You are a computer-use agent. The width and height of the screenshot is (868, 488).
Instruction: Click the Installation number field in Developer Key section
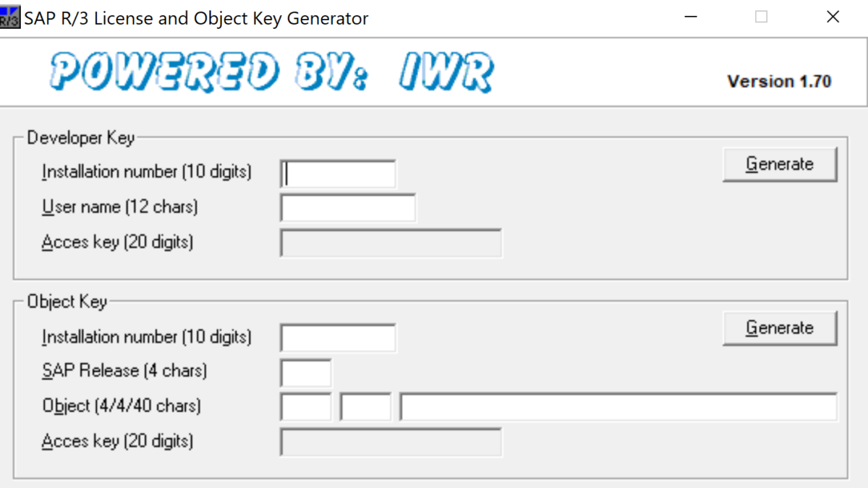pos(337,174)
